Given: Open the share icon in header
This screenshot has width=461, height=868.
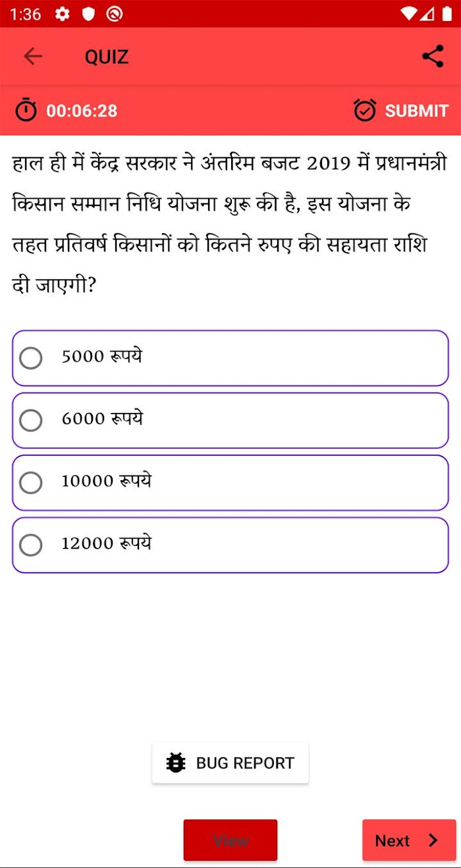Looking at the screenshot, I should pyautogui.click(x=433, y=57).
